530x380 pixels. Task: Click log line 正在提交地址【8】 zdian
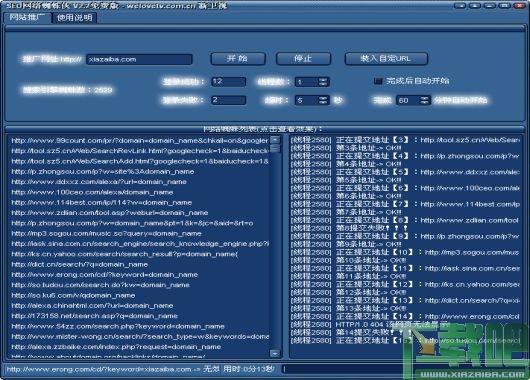coord(405,220)
